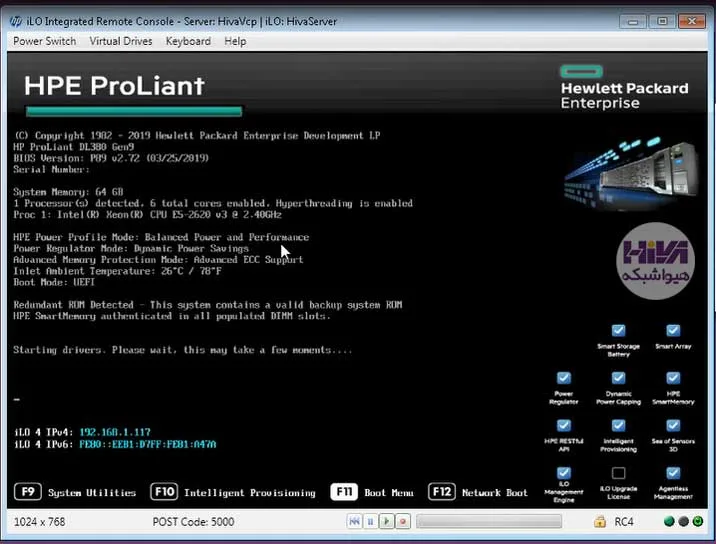Click the RC4 encryption label
The width and height of the screenshot is (716, 544).
(624, 522)
